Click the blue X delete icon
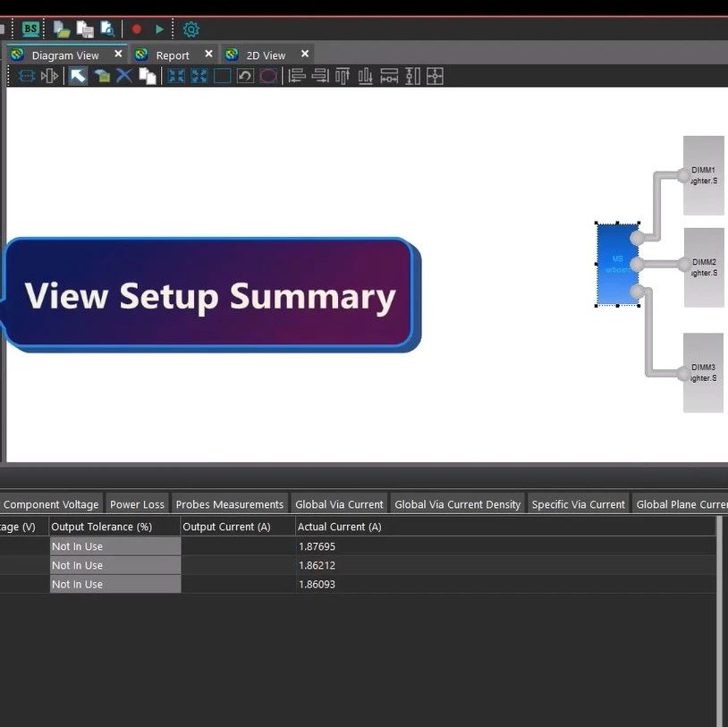728x727 pixels. click(x=124, y=76)
